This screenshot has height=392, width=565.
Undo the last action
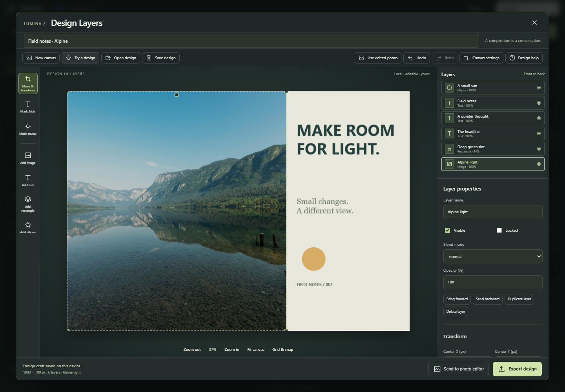417,58
